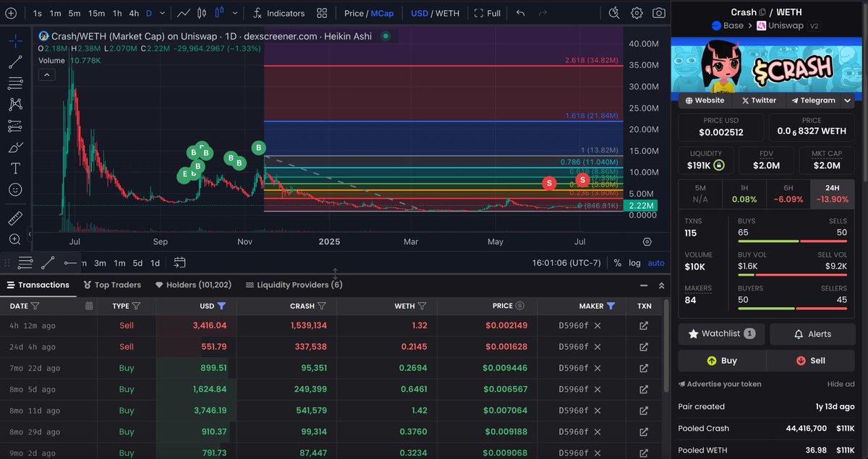Switch chart denomination to USD
The height and width of the screenshot is (459, 868).
pos(420,13)
